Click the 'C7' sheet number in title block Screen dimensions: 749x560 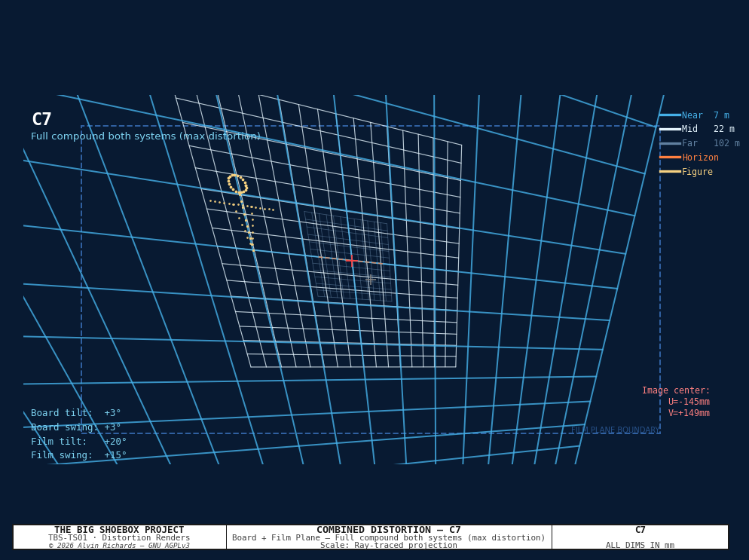point(640,530)
